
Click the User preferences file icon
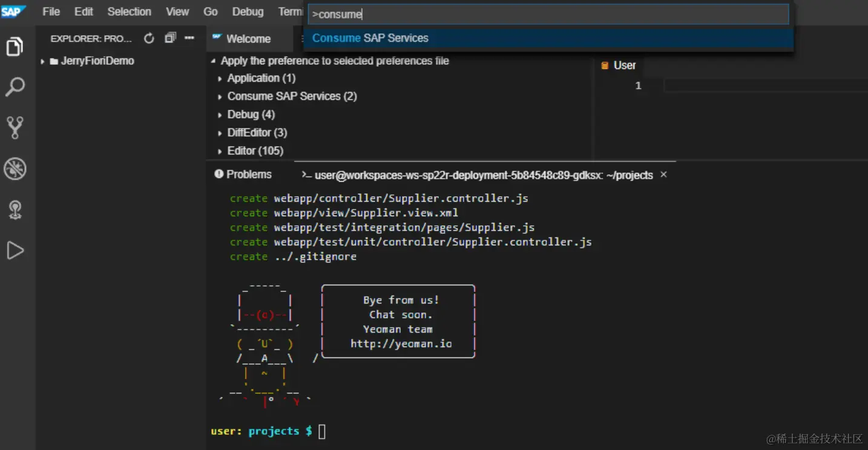tap(605, 65)
